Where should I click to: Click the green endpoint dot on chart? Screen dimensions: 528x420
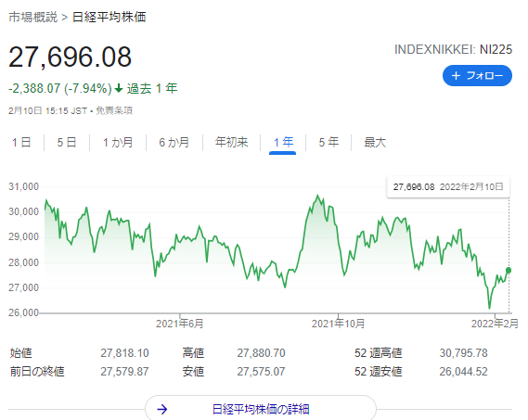click(509, 270)
